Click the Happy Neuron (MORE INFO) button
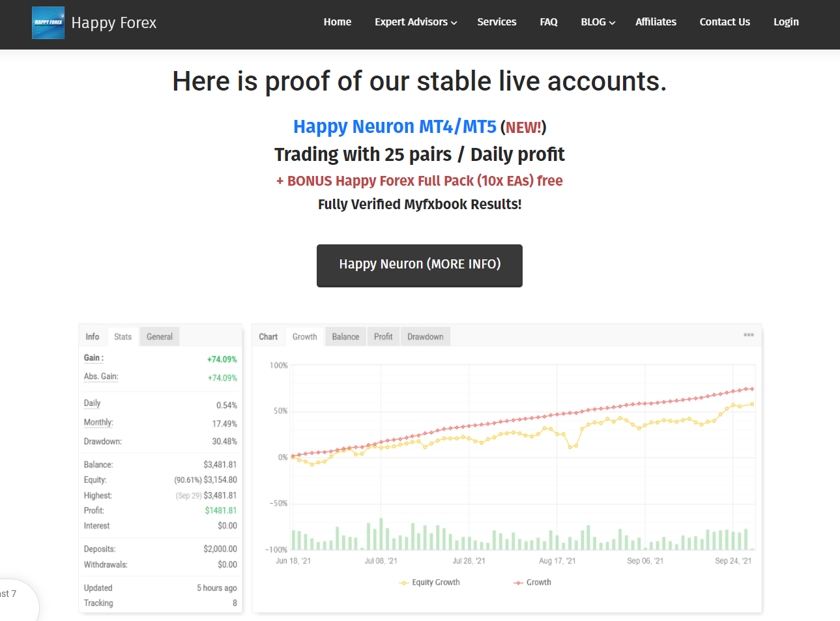 tap(420, 266)
